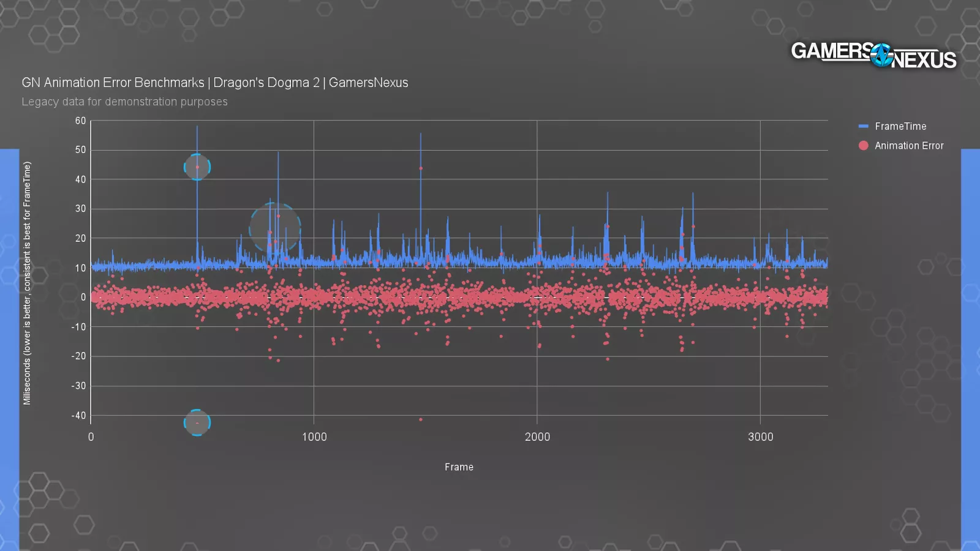
Task: Click the 'Legacy data for demonstration purposes' subtitle
Action: click(x=124, y=102)
